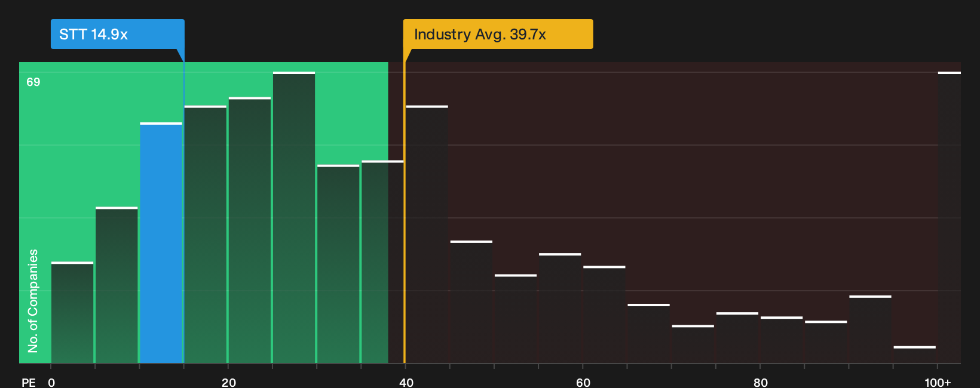Click the 100+ x-axis tick label

938,382
